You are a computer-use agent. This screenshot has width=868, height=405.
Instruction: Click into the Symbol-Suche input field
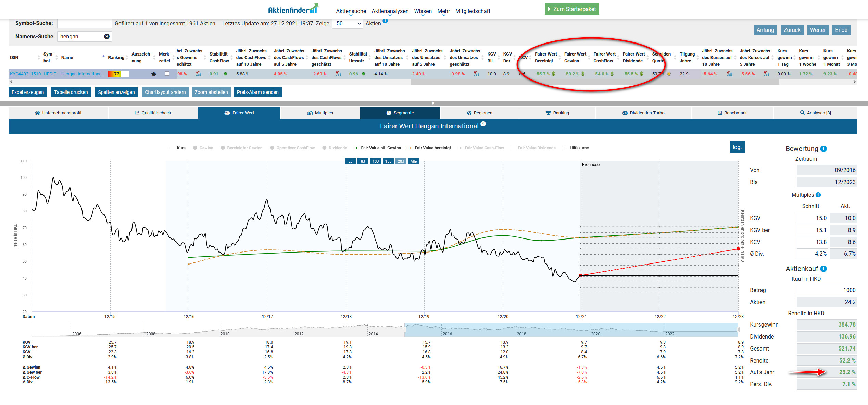pyautogui.click(x=85, y=23)
